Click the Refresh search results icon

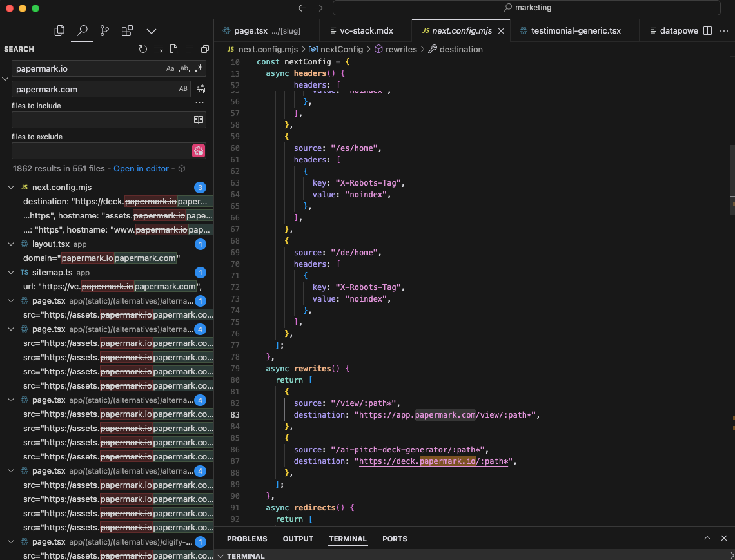(x=143, y=49)
